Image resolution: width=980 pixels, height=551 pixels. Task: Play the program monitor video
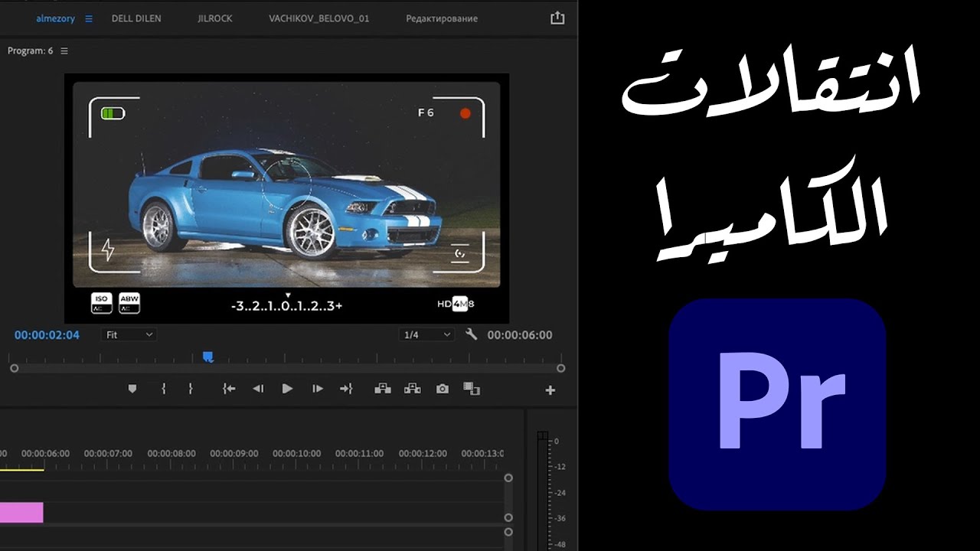coord(287,389)
